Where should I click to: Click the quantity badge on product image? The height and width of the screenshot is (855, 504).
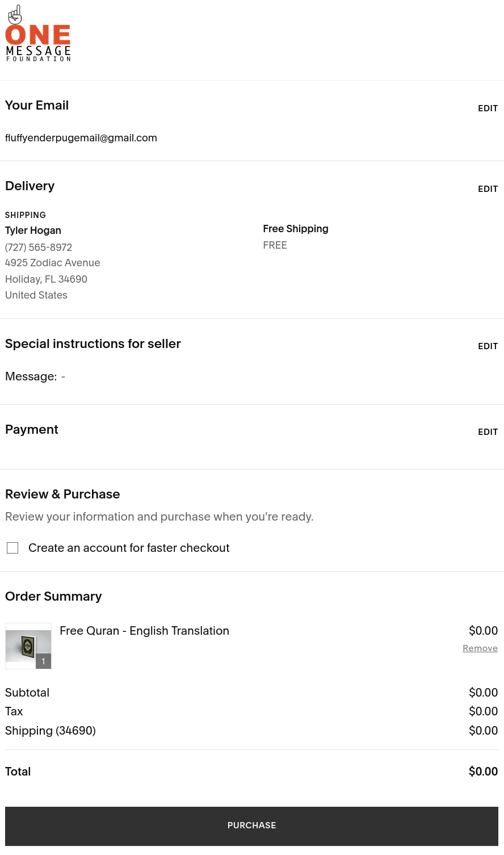point(43,661)
